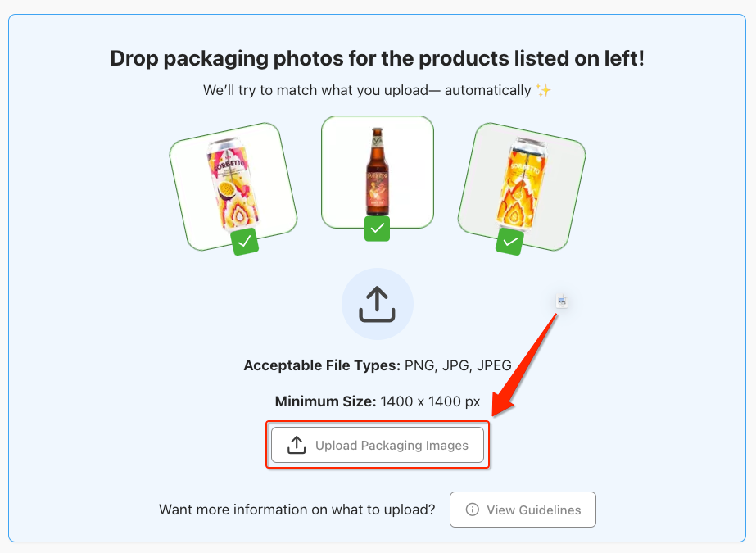Click the small file icon near the red arrow

tap(562, 301)
